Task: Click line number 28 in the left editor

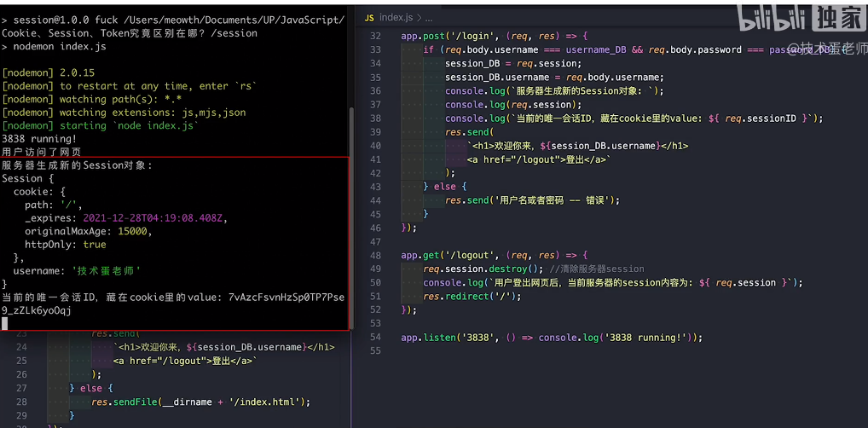Action: pos(21,402)
